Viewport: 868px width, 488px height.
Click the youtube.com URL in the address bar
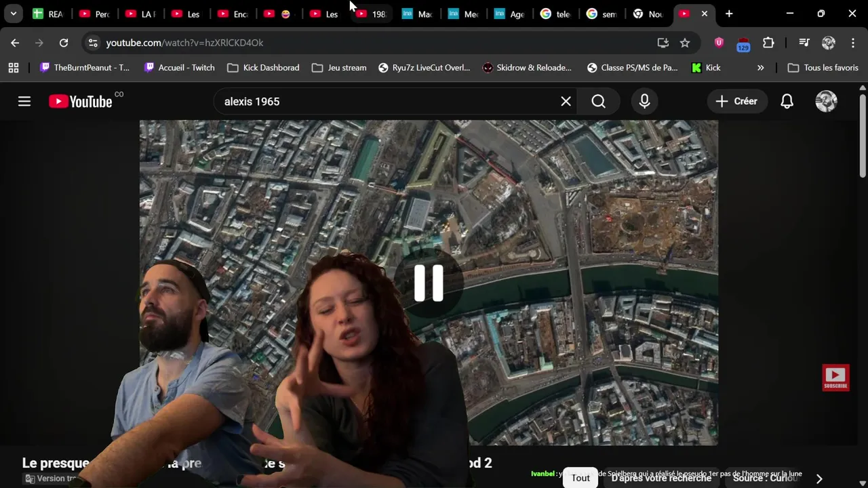(x=184, y=43)
